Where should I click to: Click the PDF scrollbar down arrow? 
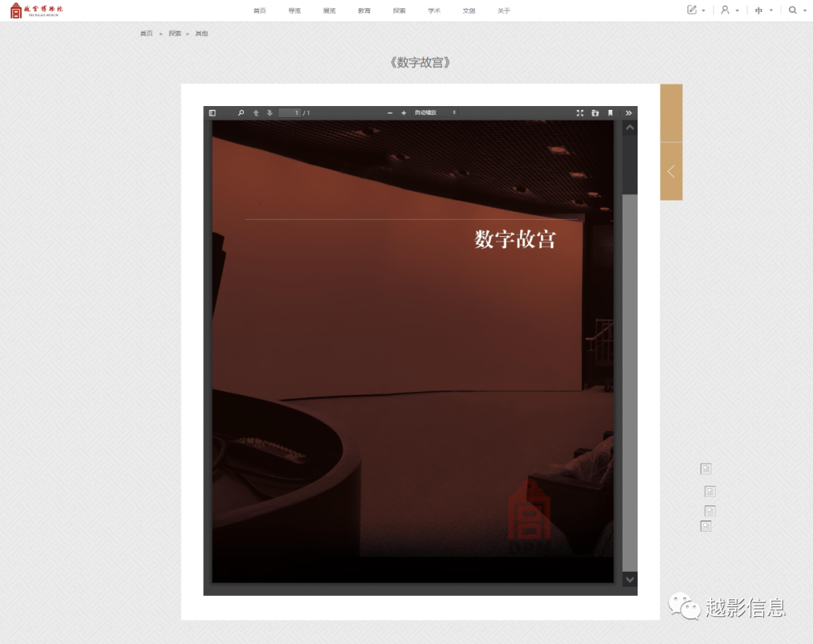[630, 579]
